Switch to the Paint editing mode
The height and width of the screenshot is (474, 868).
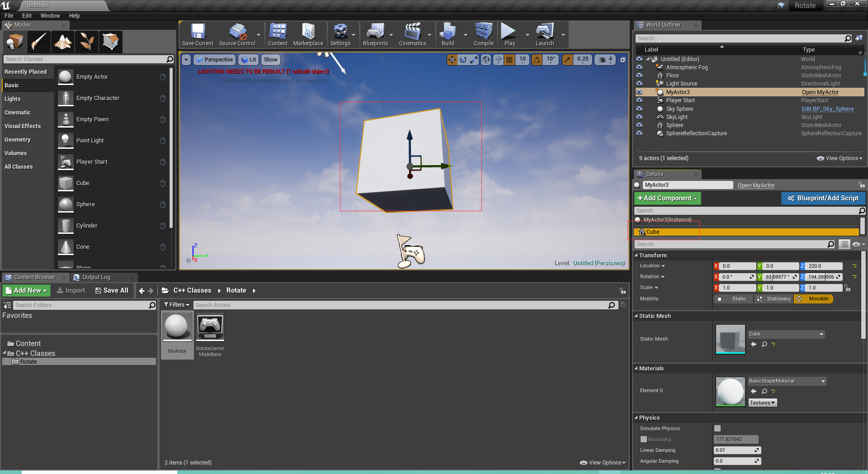pyautogui.click(x=38, y=42)
